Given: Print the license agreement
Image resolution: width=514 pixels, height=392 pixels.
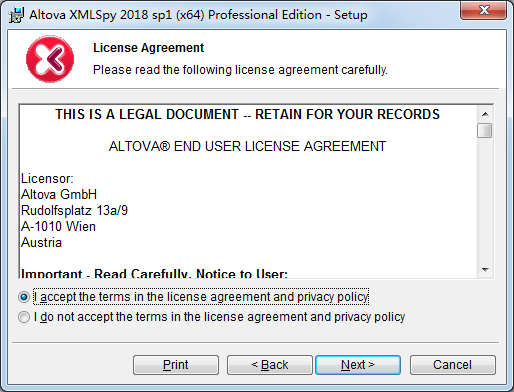Looking at the screenshot, I should coord(176,365).
